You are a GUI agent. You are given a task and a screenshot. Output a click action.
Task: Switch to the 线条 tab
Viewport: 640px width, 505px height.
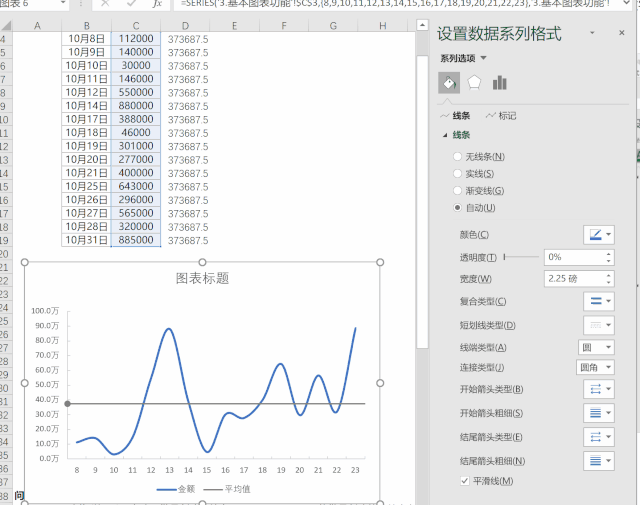click(456, 116)
